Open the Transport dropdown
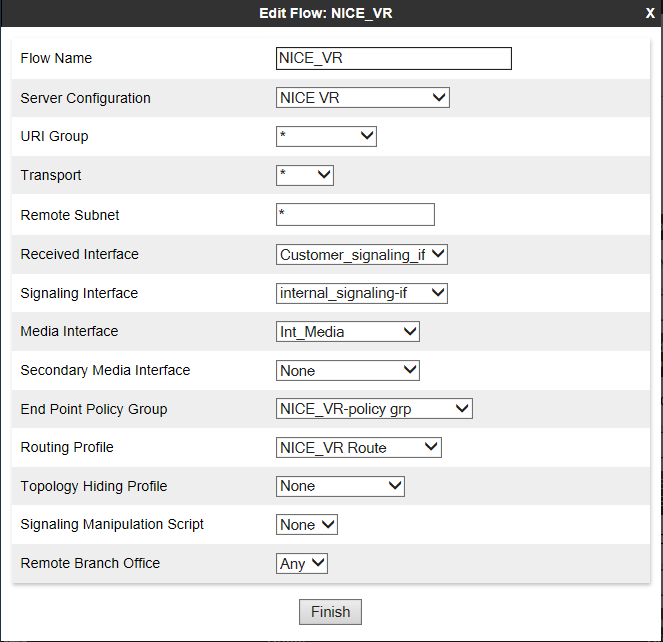Viewport: 663px width, 642px height. tap(305, 175)
